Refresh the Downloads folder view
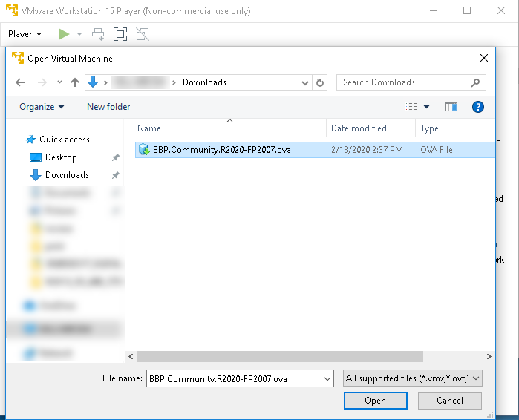Screen dimensions: 519x420 320,82
